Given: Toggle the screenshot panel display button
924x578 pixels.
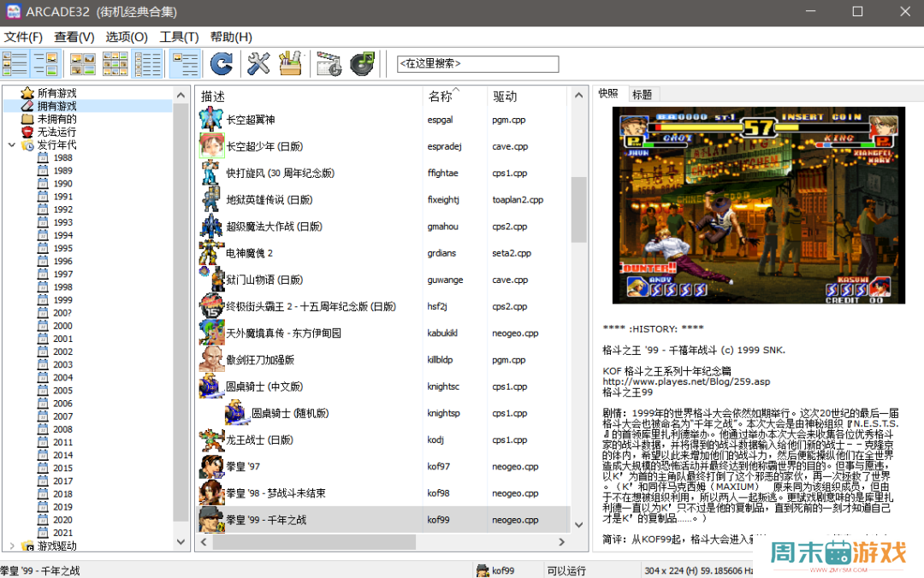Looking at the screenshot, I should click(46, 63).
